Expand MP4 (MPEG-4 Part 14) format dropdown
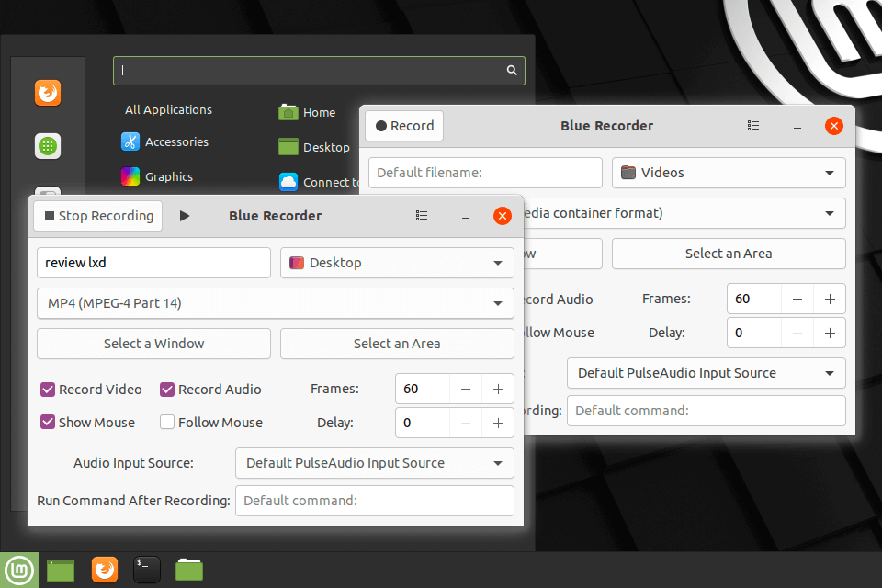The image size is (882, 588). (x=276, y=303)
